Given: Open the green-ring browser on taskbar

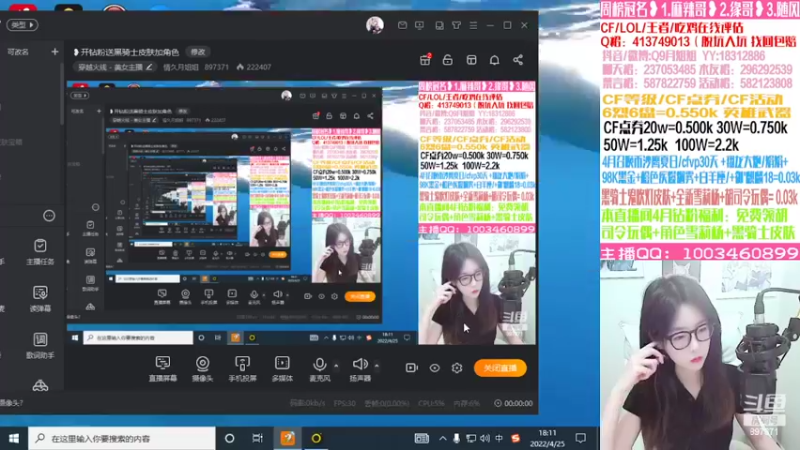Looking at the screenshot, I should click(316, 438).
